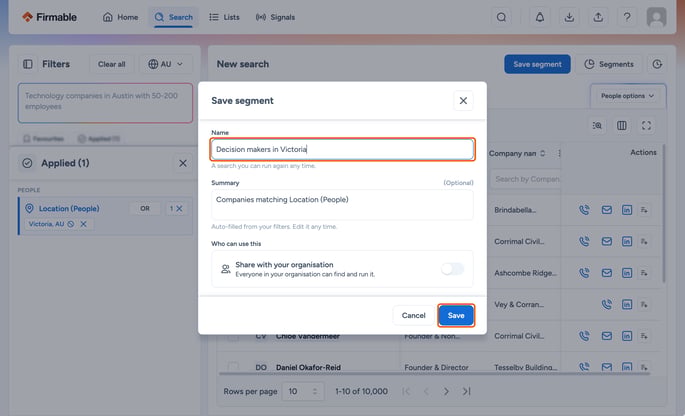Collapse the Filters panel icon

tap(28, 64)
